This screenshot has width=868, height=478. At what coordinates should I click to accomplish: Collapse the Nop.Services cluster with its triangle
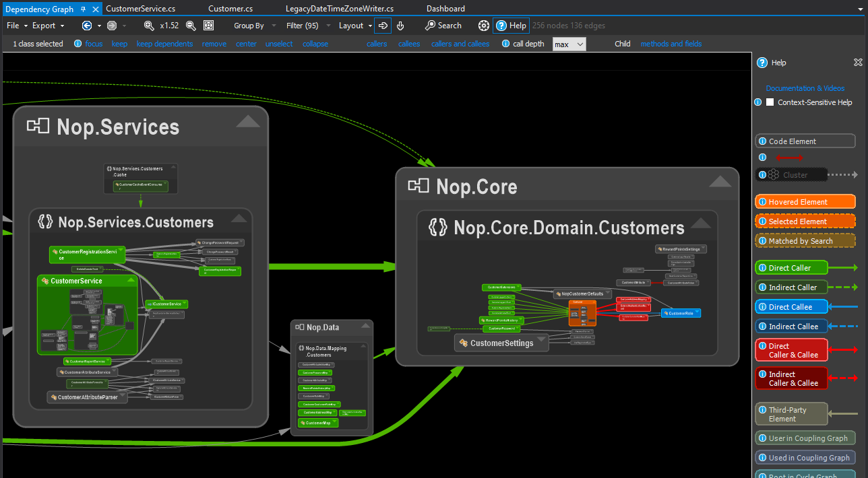click(x=248, y=122)
